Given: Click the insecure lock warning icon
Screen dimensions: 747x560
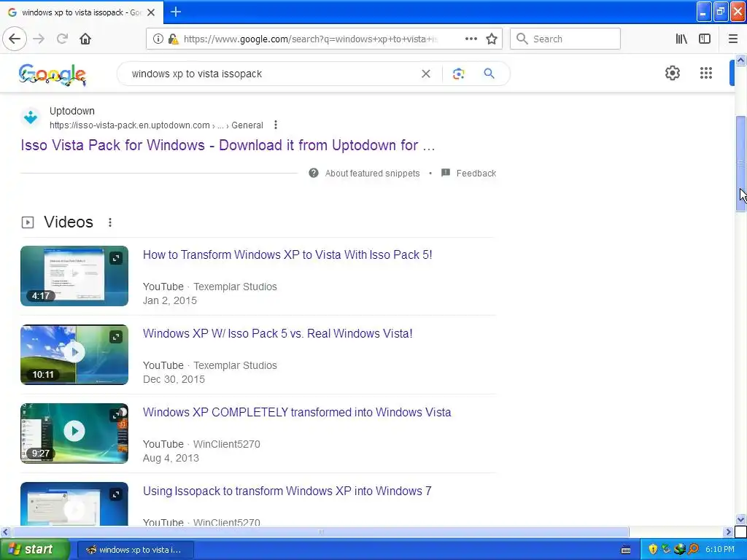Looking at the screenshot, I should click(174, 39).
